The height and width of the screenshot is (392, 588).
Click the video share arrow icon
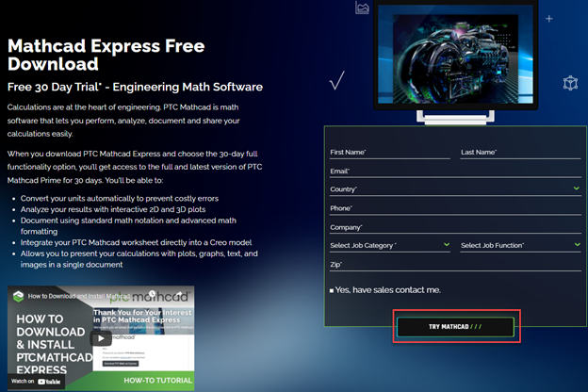click(x=179, y=293)
